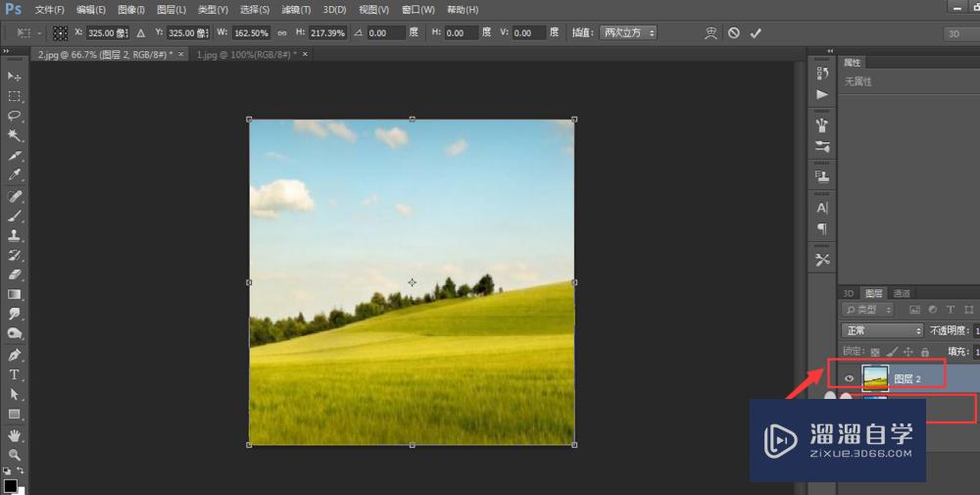Click the reference point location grid
Viewport: 980px width, 495px height.
[60, 33]
